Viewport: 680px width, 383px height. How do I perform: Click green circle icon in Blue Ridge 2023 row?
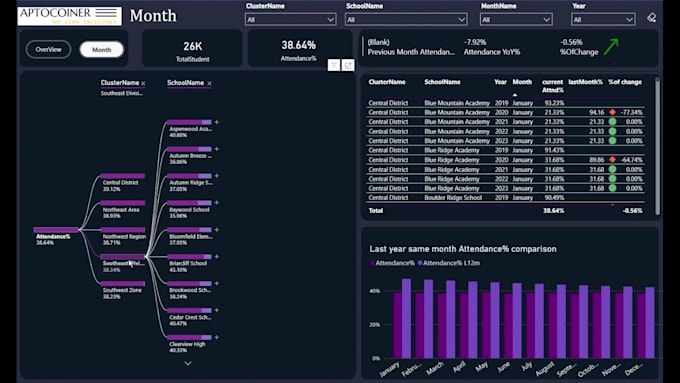pyautogui.click(x=612, y=188)
